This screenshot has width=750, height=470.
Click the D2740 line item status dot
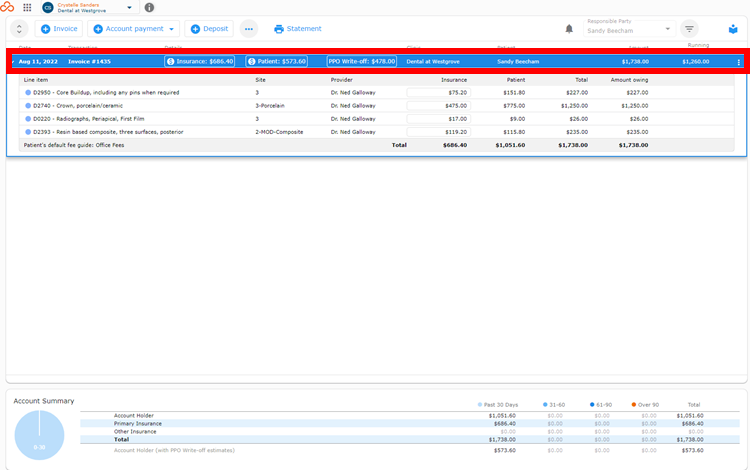click(28, 106)
